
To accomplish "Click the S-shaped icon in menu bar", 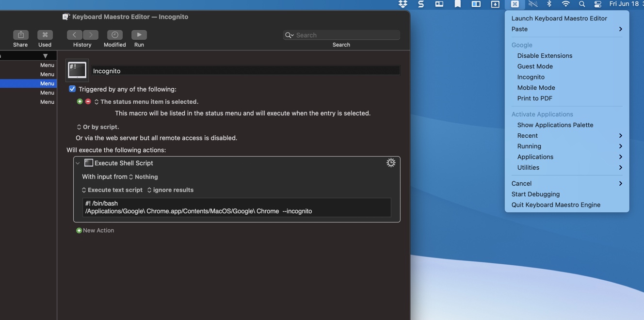I will pos(421,4).
